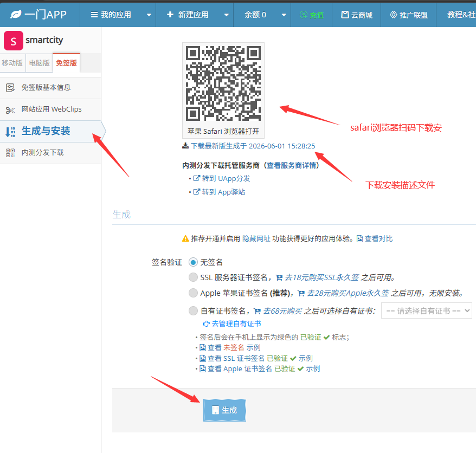This screenshot has height=453, width=476.
Task: Open 去管理自有证书 link
Action: [236, 323]
